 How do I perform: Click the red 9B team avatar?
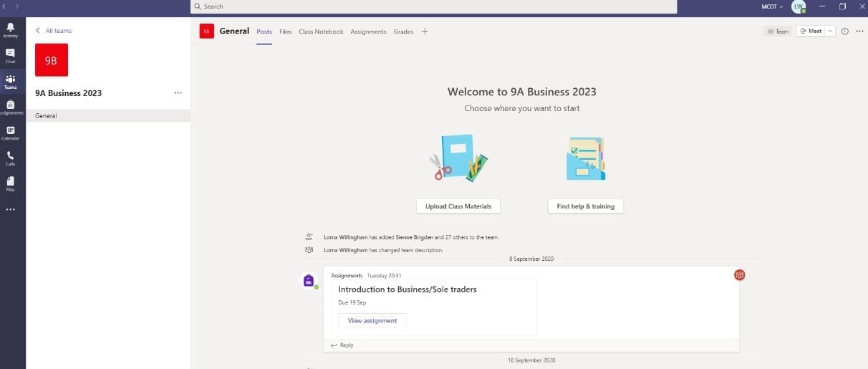[x=52, y=60]
